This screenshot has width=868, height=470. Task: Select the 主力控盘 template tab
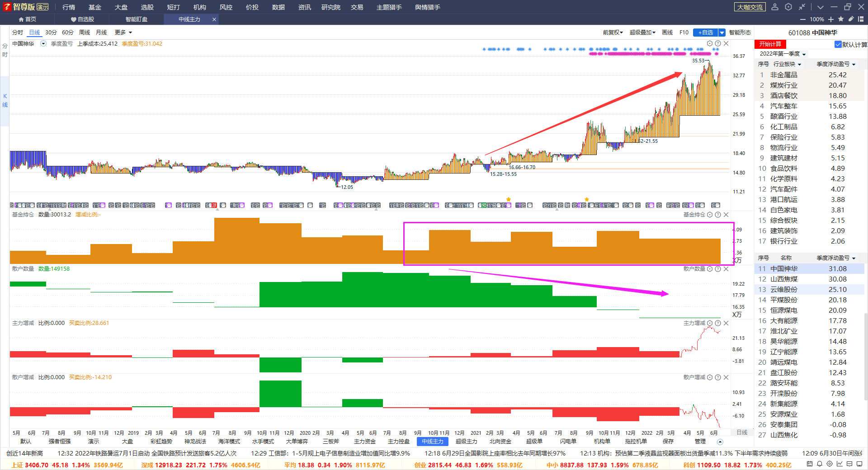[x=399, y=442]
